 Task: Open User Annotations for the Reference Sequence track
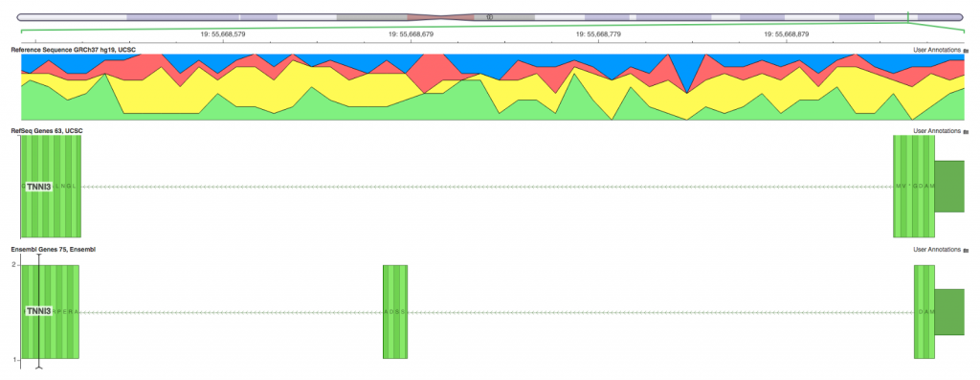(937, 49)
